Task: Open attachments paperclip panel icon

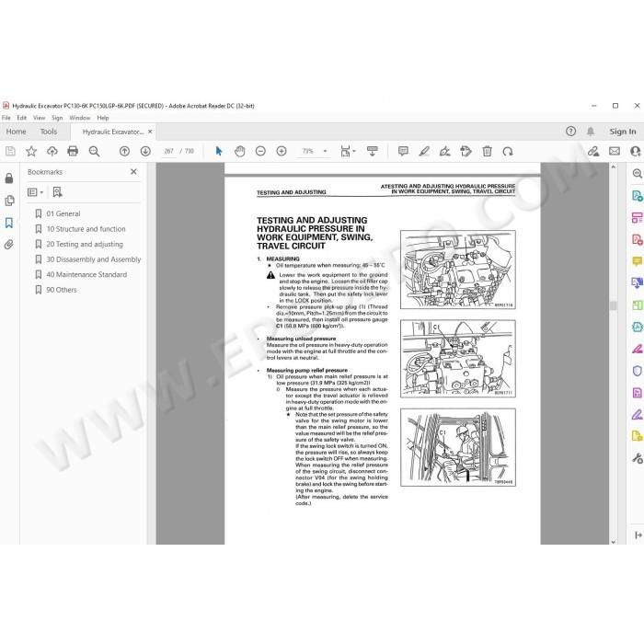Action: pyautogui.click(x=9, y=246)
